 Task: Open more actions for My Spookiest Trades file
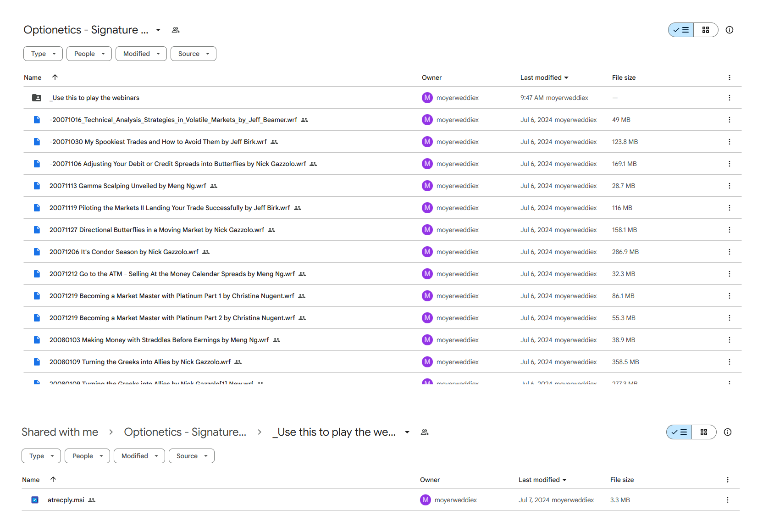pyautogui.click(x=730, y=142)
